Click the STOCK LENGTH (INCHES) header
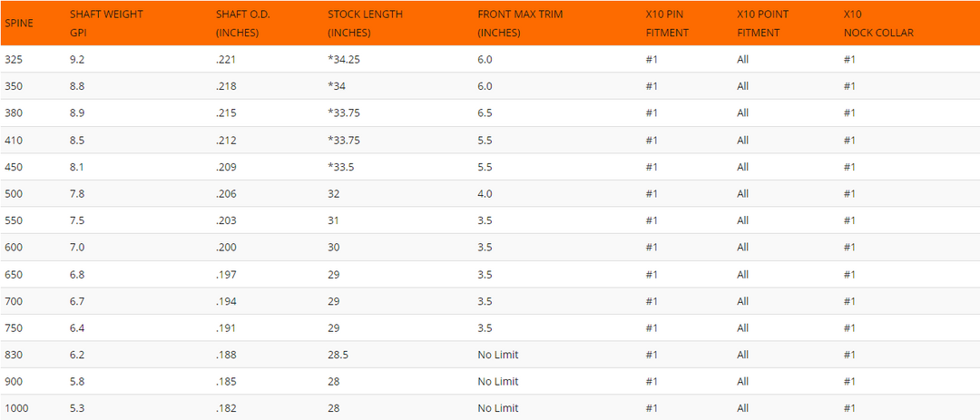The height and width of the screenshot is (420, 980). (365, 23)
